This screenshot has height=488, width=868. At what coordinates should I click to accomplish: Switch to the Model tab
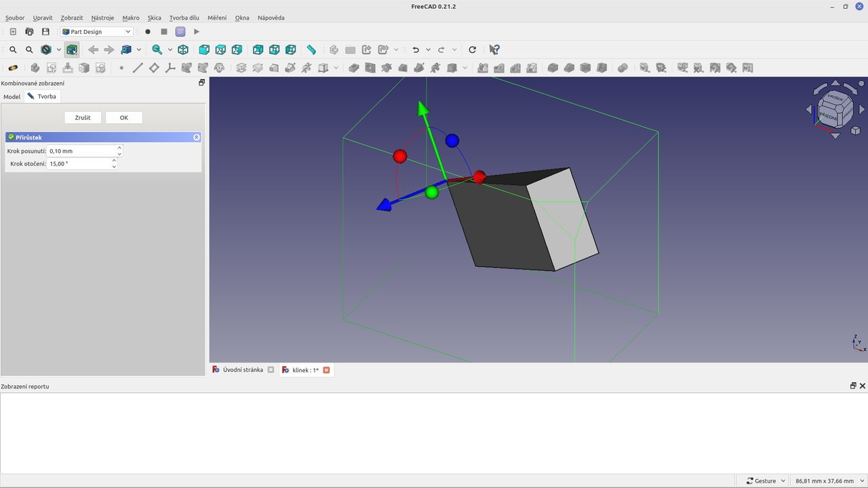[x=12, y=96]
